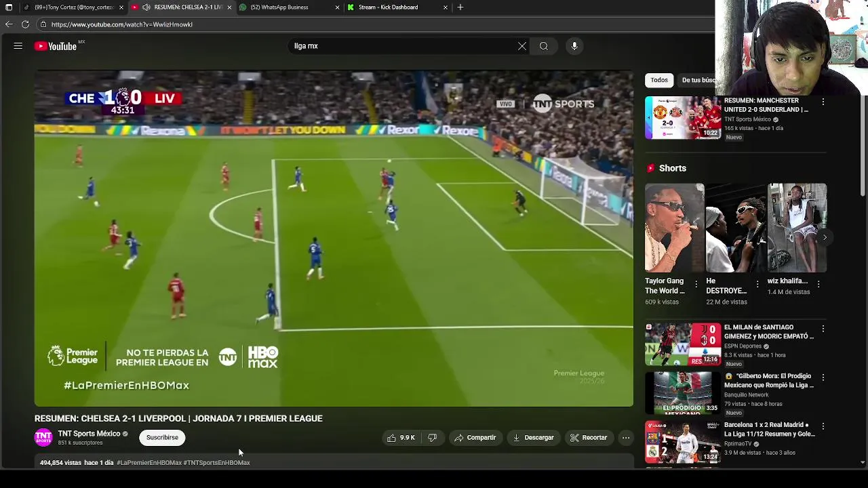868x488 pixels.
Task: Click Barcelona 1 x 2 Real Madrid title
Action: (770, 430)
